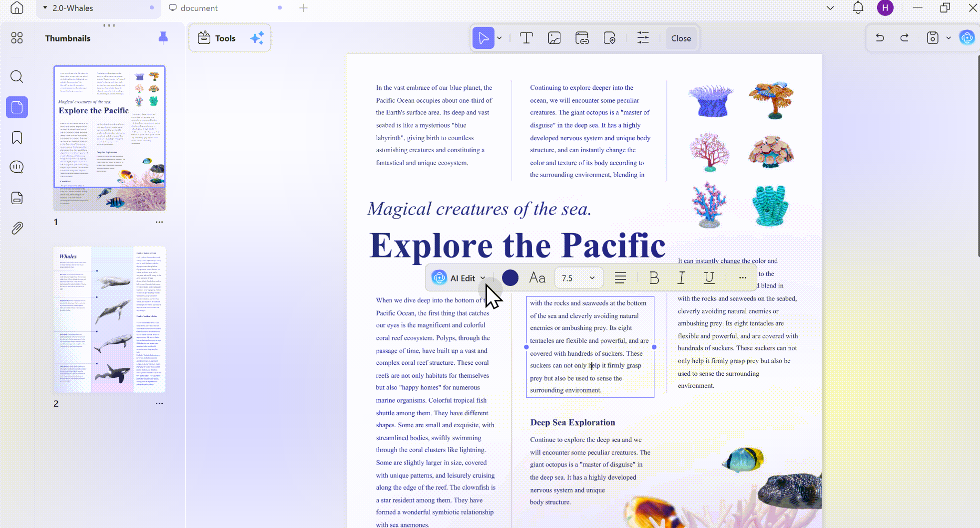Open the Attachments paperclip panel
Image resolution: width=980 pixels, height=528 pixels.
17,228
